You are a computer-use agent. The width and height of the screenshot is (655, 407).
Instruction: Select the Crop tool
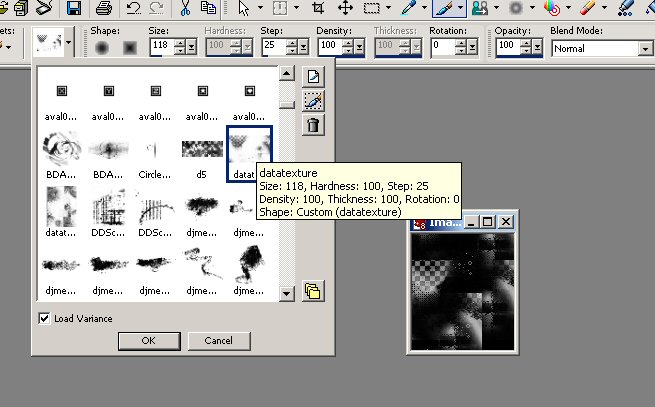(x=318, y=9)
